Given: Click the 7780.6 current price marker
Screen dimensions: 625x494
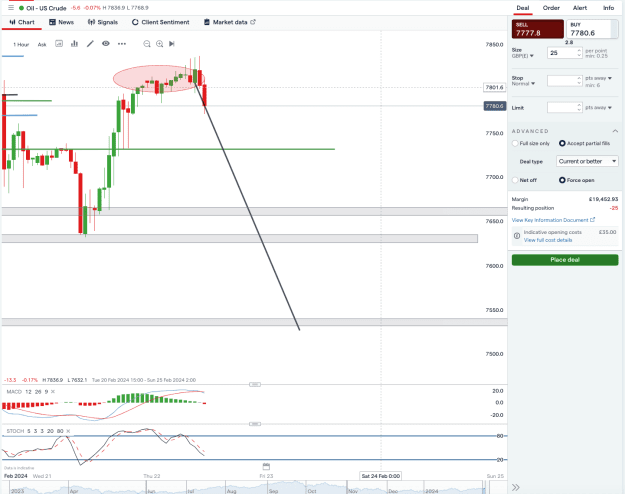Looking at the screenshot, I should tap(495, 106).
